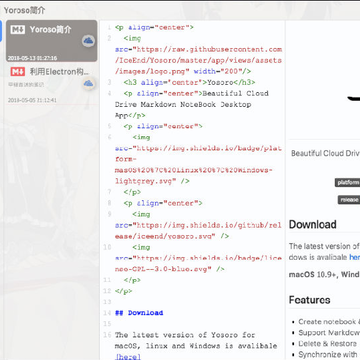Click the Yoroso简介 title in the header
The image size is (360, 360).
24,10
